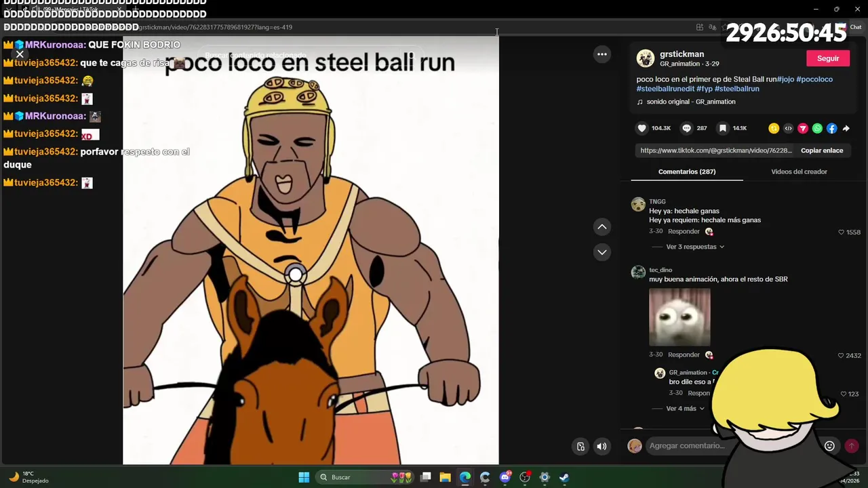Open the grstickman username link
The image size is (868, 488).
point(682,54)
